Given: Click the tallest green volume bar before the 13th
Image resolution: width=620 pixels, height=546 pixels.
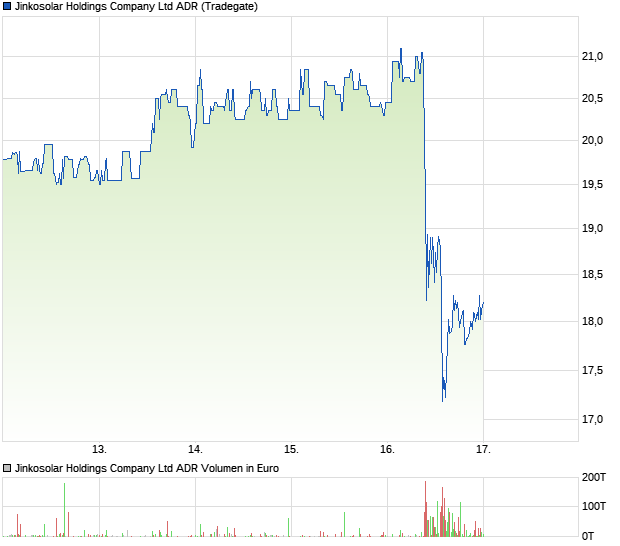Looking at the screenshot, I should point(64,510).
